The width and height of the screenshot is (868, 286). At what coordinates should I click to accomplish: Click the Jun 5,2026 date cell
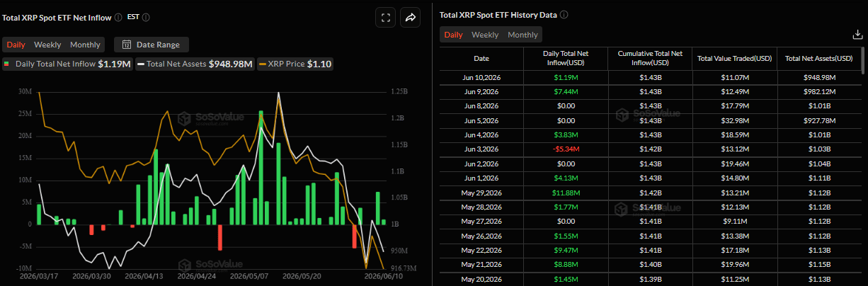point(481,120)
